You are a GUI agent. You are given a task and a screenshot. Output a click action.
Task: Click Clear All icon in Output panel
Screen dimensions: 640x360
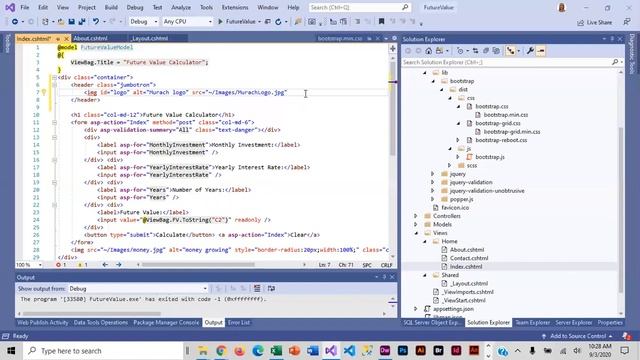tap(257, 289)
